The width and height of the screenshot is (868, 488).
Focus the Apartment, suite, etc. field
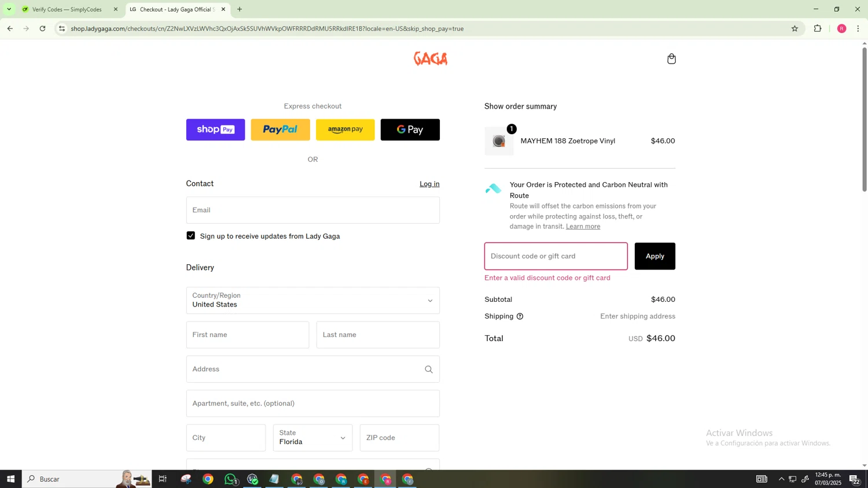point(312,404)
